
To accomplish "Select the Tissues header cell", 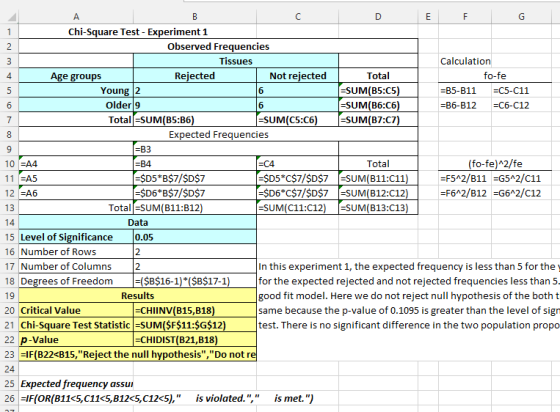I will [x=236, y=61].
